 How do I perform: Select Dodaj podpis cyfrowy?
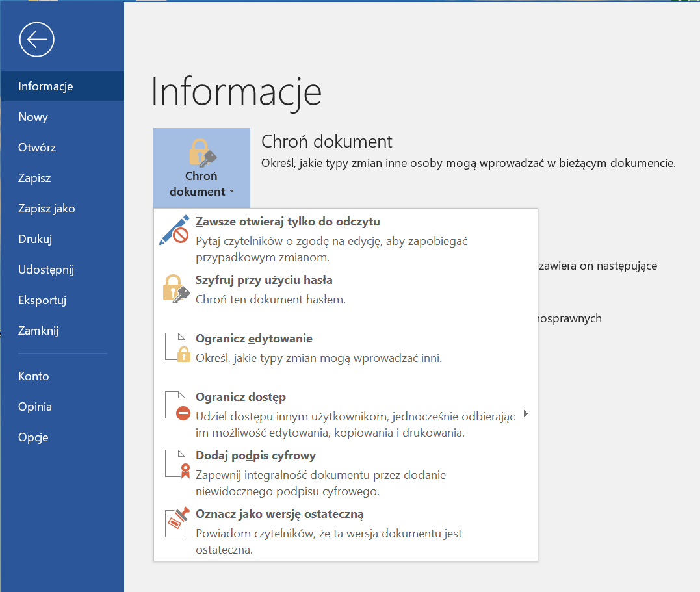[346, 472]
